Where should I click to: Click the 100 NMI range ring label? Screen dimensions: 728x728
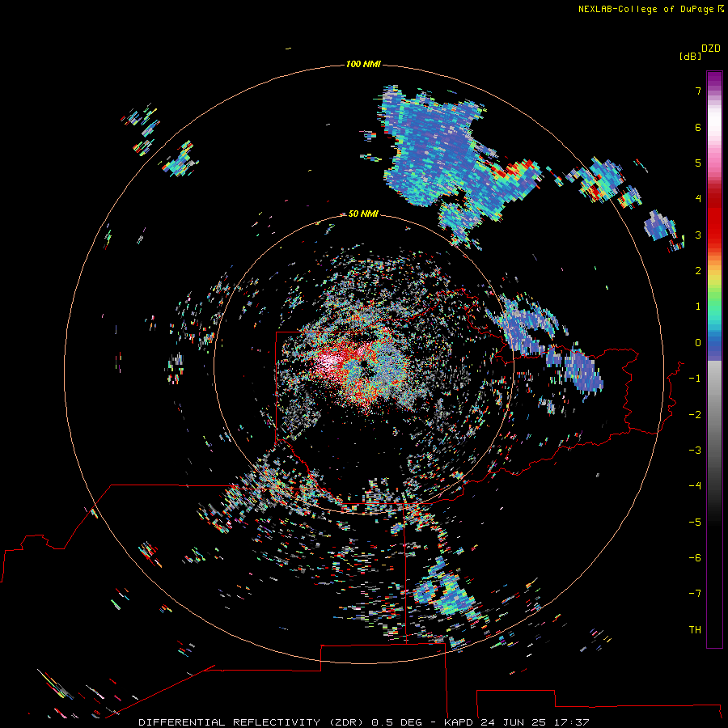363,64
